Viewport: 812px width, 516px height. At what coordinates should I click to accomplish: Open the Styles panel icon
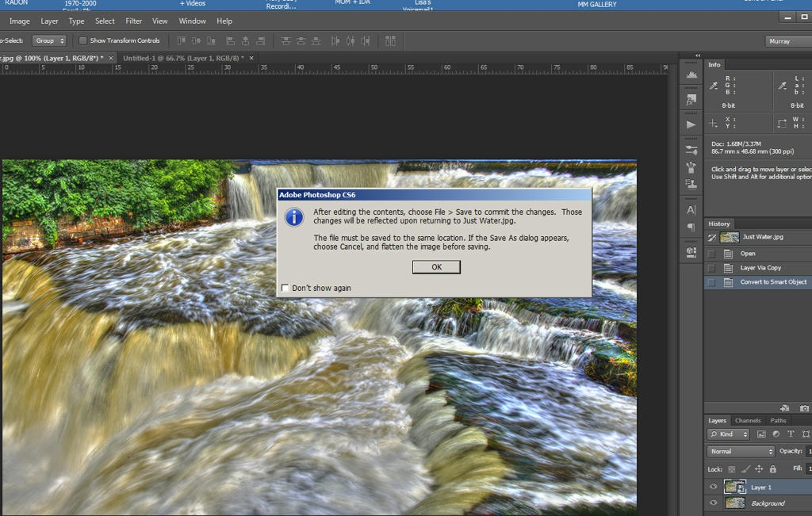pyautogui.click(x=691, y=99)
